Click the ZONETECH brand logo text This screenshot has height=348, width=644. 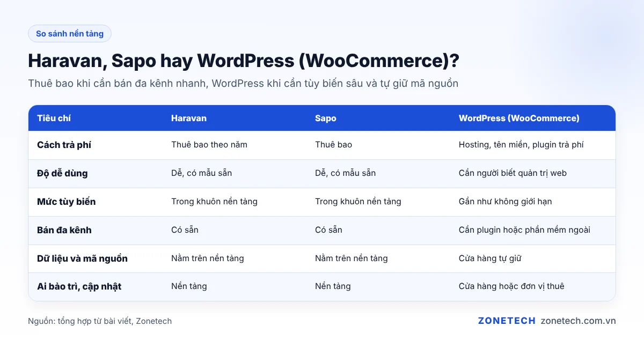click(507, 321)
